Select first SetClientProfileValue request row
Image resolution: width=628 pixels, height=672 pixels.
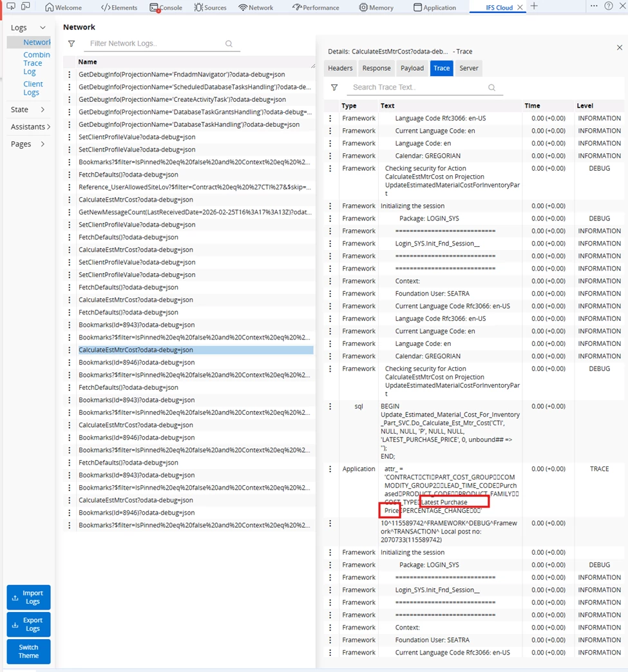(195, 137)
